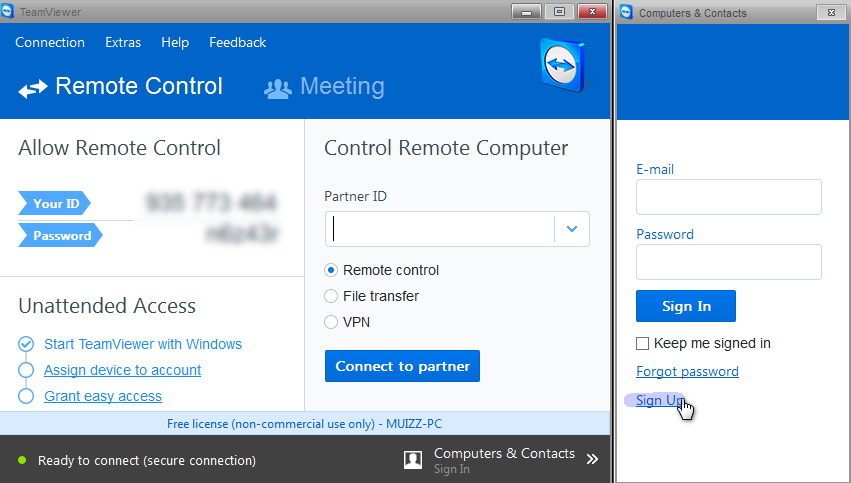Click the blue Sign In button
The height and width of the screenshot is (483, 851).
[x=686, y=306]
